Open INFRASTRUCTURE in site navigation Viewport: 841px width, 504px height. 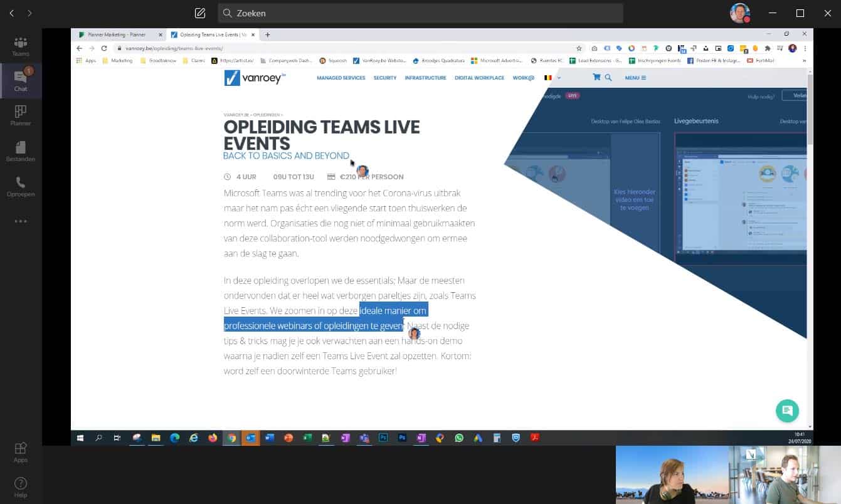click(425, 78)
